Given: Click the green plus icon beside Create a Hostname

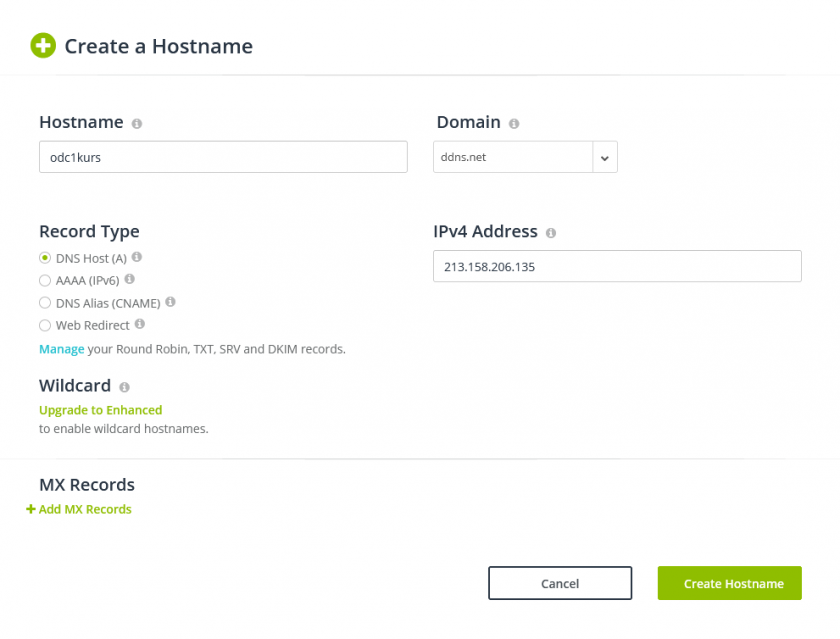Looking at the screenshot, I should [x=43, y=46].
